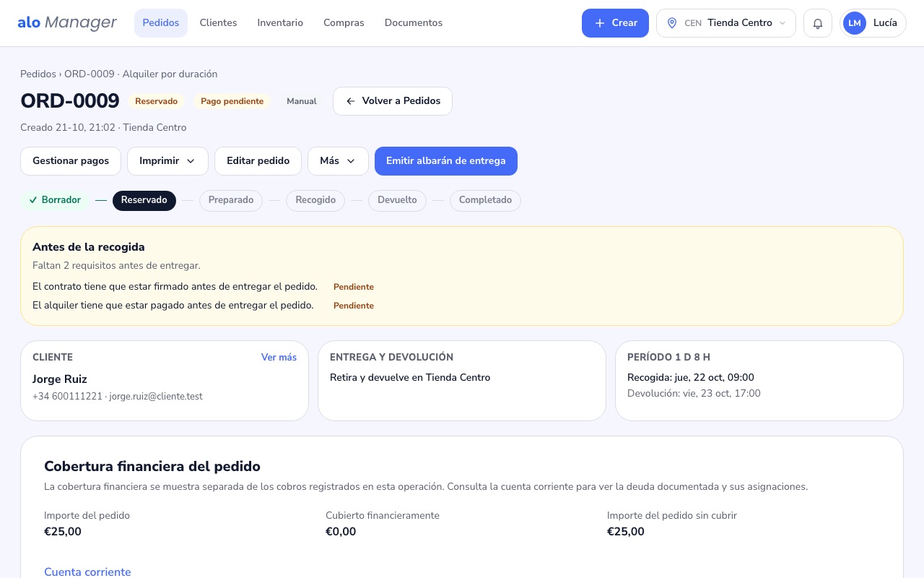Click the Pendiente status for contract signature
Viewport: 924px width, 578px height.
(x=354, y=287)
